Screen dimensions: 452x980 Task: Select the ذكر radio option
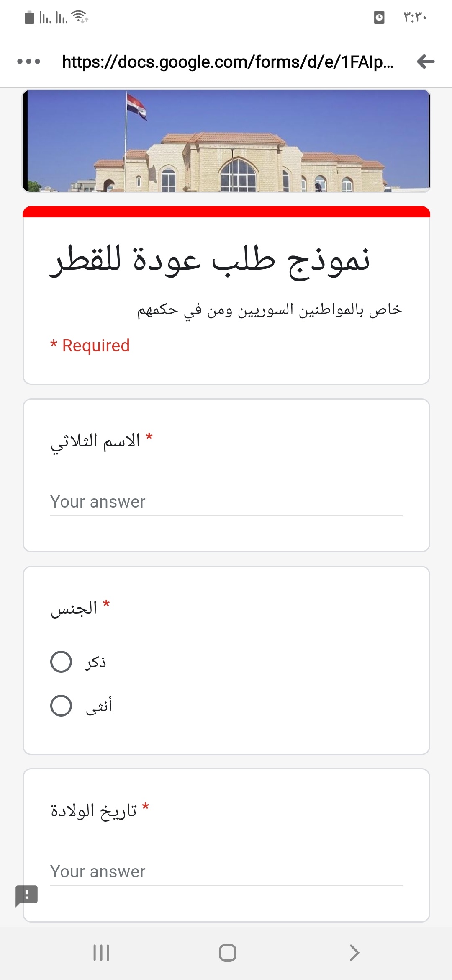click(x=61, y=662)
